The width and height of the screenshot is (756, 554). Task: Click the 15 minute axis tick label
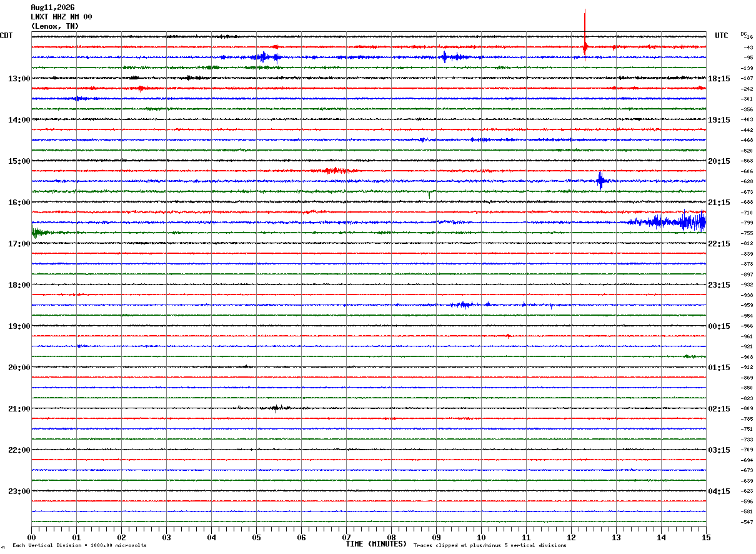pyautogui.click(x=706, y=538)
